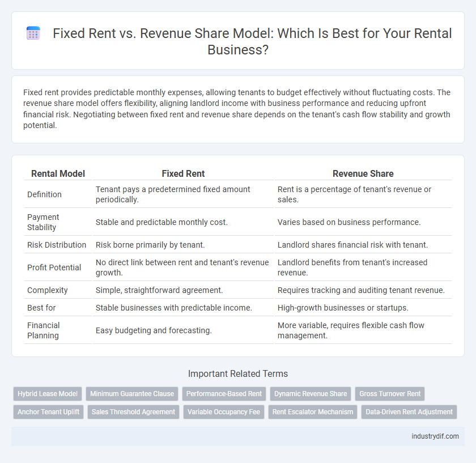Select 'Risk borne primarily by tenant.' cell
The height and width of the screenshot is (463, 476).
point(184,245)
